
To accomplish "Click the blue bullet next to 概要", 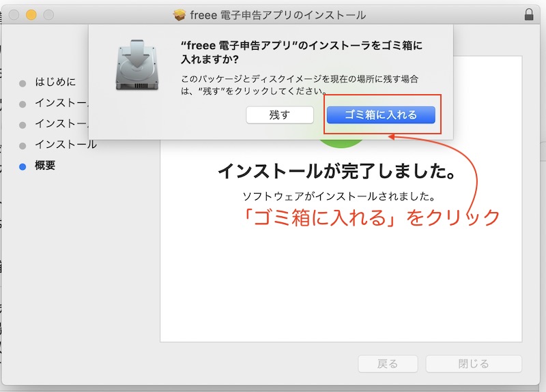I will (x=23, y=166).
